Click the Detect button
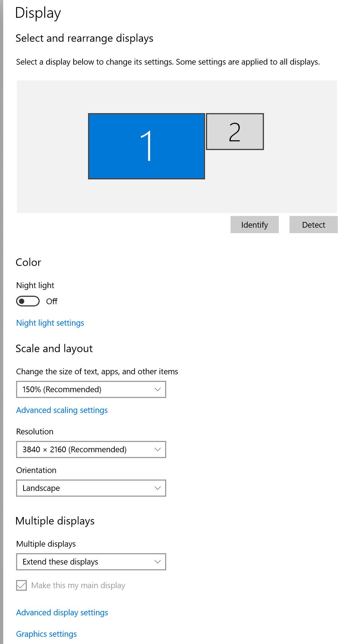The height and width of the screenshot is (644, 346). click(x=313, y=225)
